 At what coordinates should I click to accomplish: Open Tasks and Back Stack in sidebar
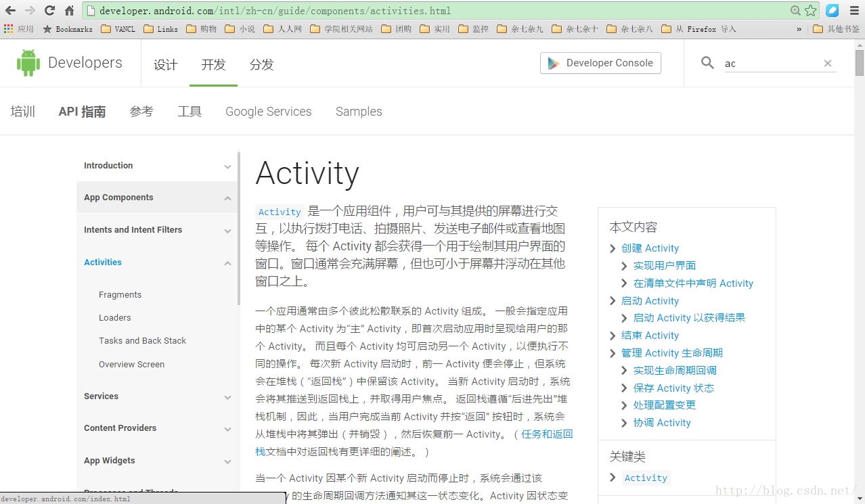point(142,341)
